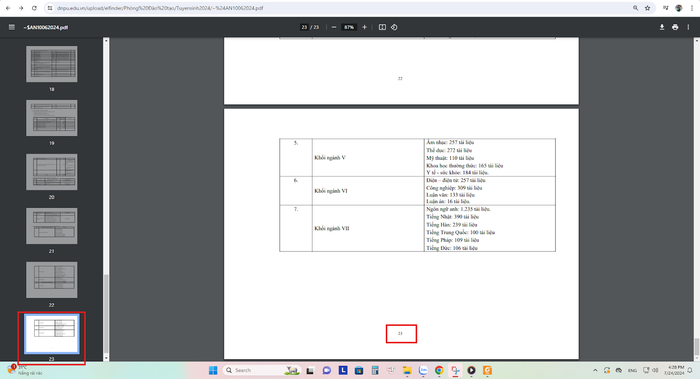The image size is (700, 379).
Task: Open the PDF viewer more actions menu
Action: point(688,27)
